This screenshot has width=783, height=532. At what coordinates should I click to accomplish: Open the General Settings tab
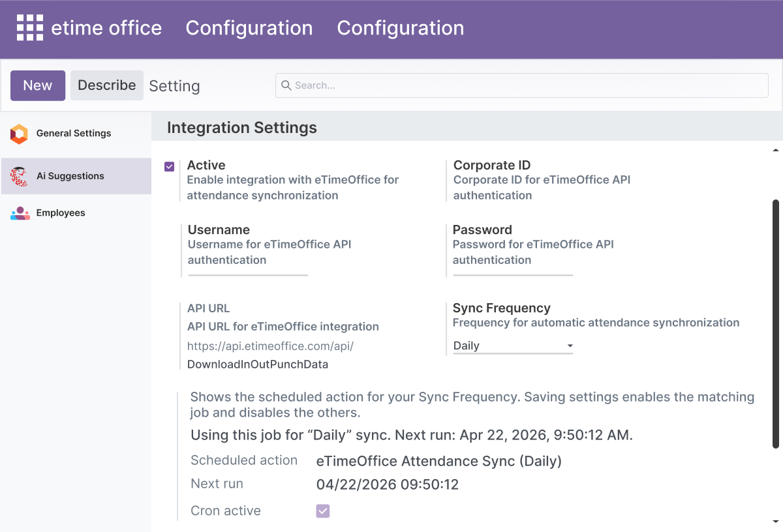pyautogui.click(x=76, y=134)
